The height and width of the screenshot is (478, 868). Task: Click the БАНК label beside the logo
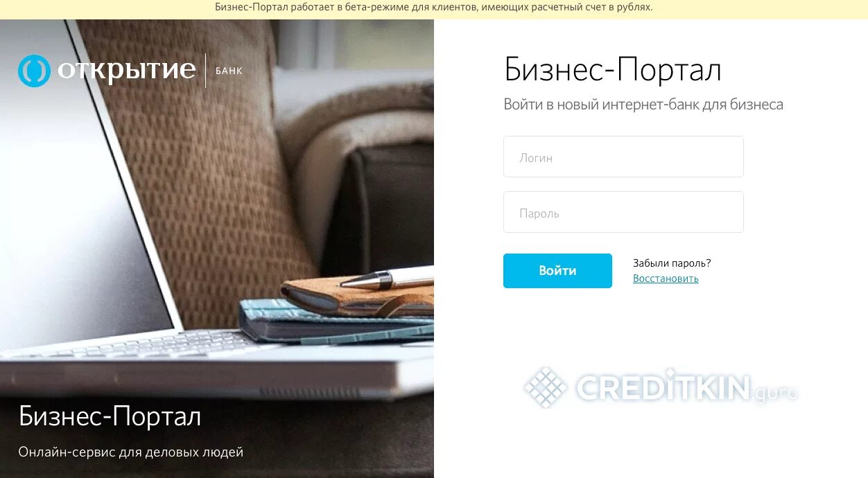[x=229, y=71]
